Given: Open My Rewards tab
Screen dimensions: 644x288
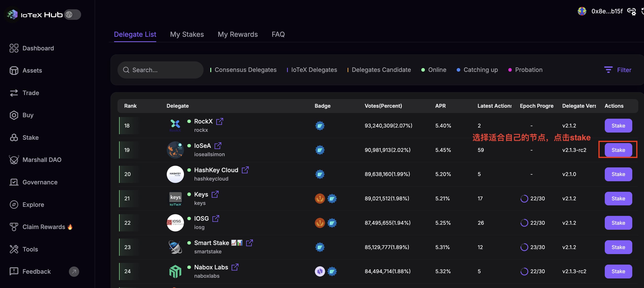Looking at the screenshot, I should 238,34.
